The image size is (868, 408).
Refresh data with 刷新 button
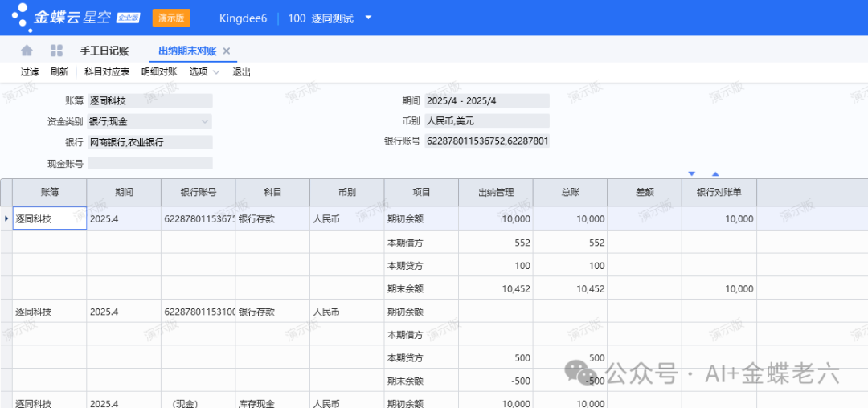[59, 72]
